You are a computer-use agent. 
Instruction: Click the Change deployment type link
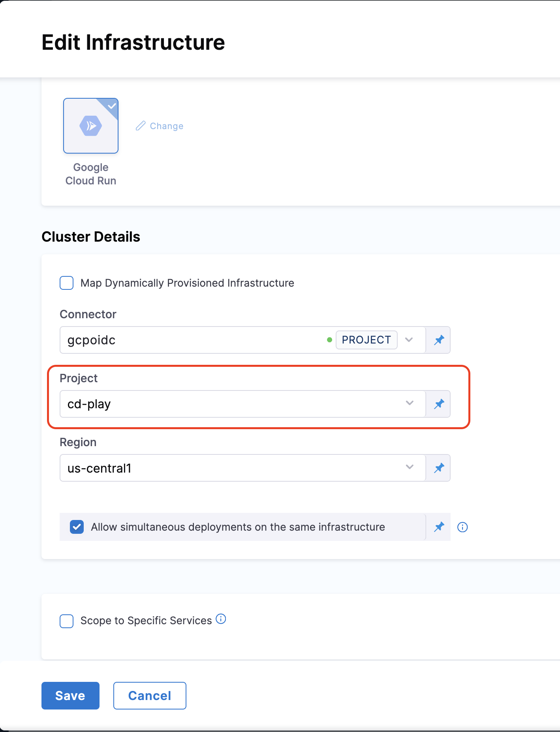click(166, 126)
